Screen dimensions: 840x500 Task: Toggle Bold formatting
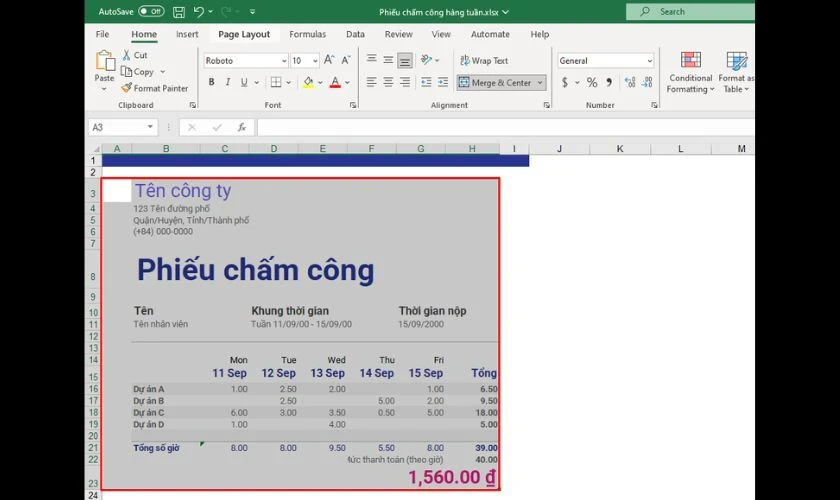click(212, 83)
